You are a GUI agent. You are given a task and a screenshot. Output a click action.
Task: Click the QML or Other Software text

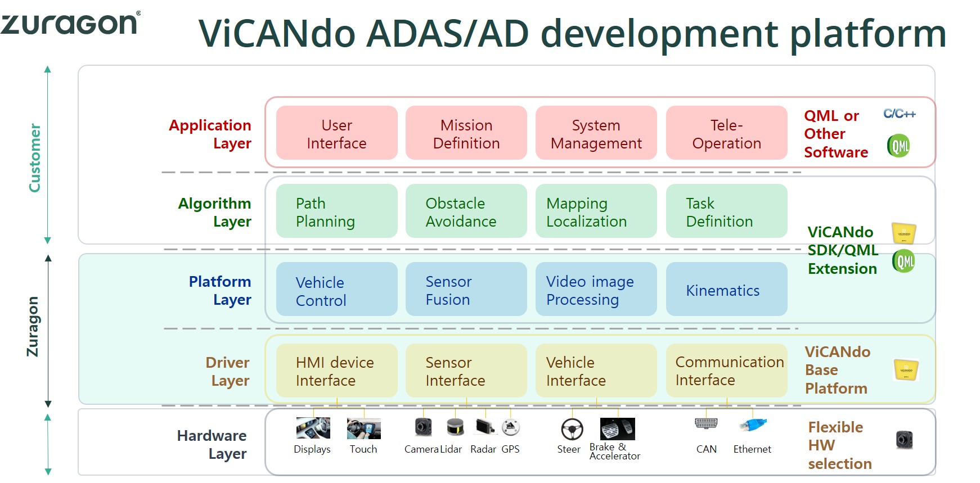click(x=836, y=134)
